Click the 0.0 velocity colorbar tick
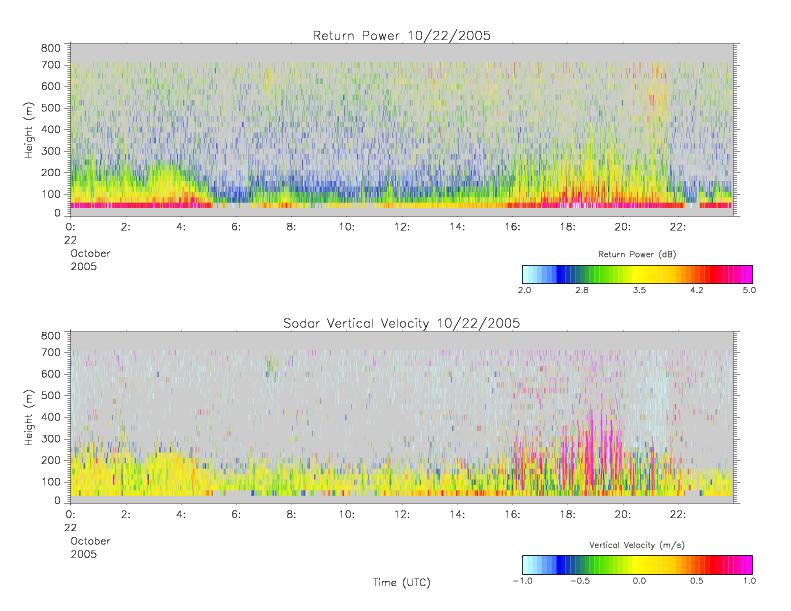Viewport: 791px width, 611px height. coord(640,581)
